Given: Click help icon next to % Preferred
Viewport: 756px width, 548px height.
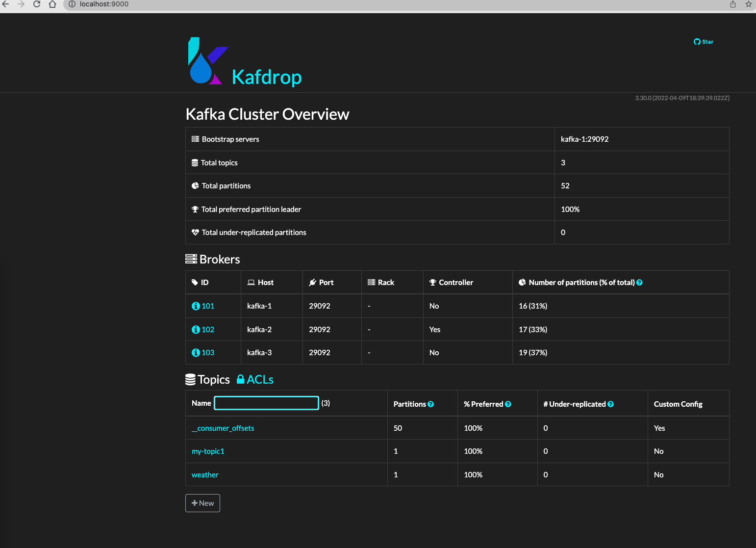Looking at the screenshot, I should click(x=508, y=404).
